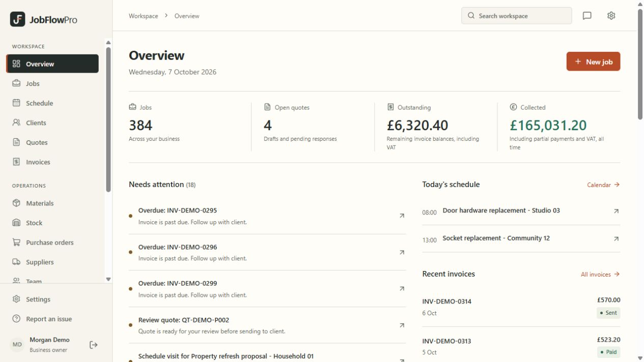Open Clients in sidebar menu

pyautogui.click(x=52, y=123)
